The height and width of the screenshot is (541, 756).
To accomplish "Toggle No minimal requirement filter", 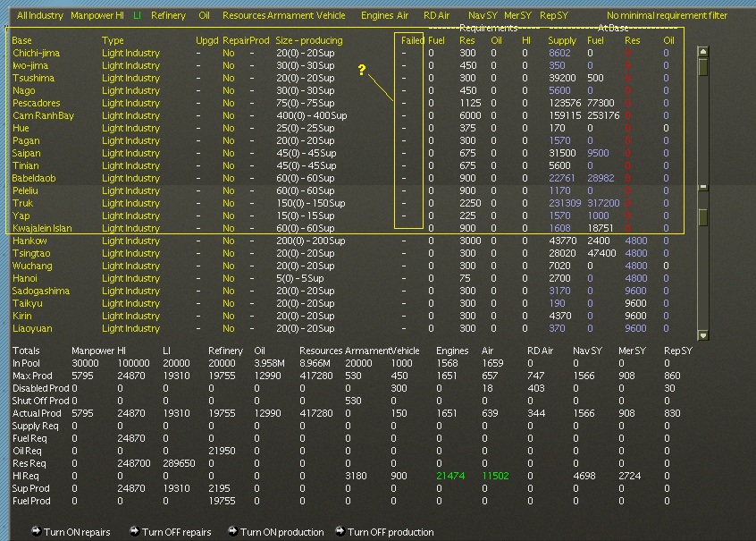I will coord(668,15).
